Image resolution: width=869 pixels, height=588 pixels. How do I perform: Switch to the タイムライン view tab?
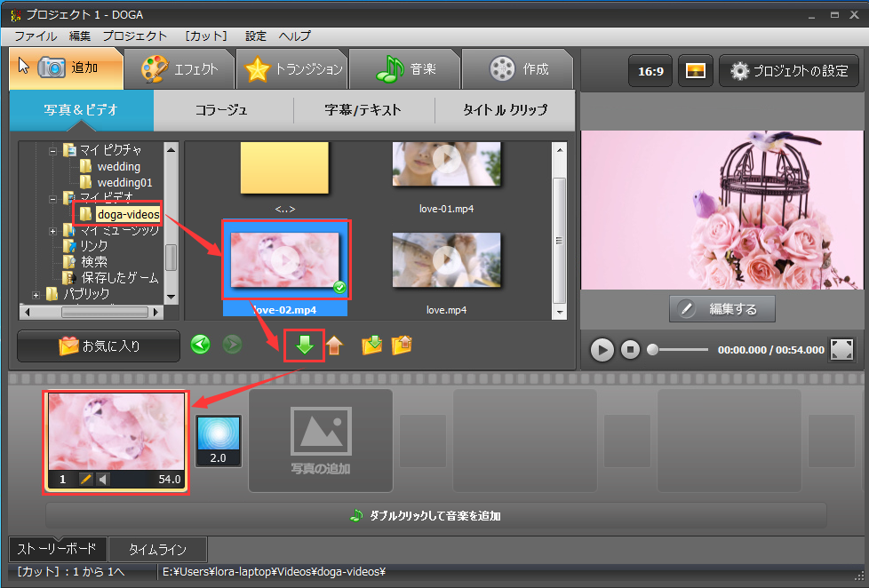pos(157,550)
